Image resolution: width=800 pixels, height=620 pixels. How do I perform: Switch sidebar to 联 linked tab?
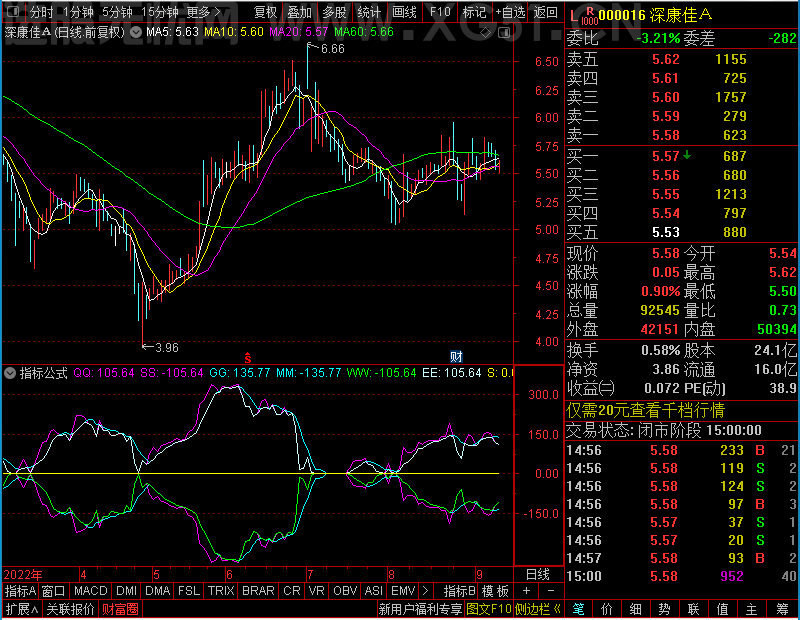click(x=693, y=609)
